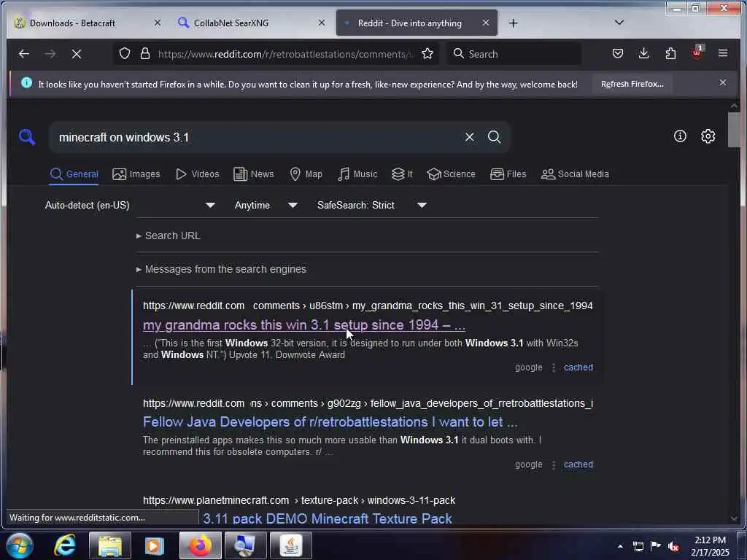Select the Map search category
This screenshot has width=747, height=560.
tap(306, 174)
